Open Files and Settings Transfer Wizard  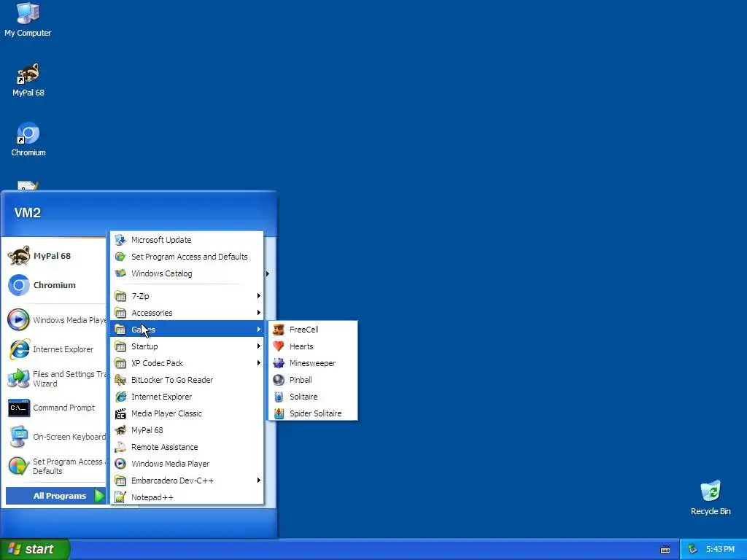(55, 378)
